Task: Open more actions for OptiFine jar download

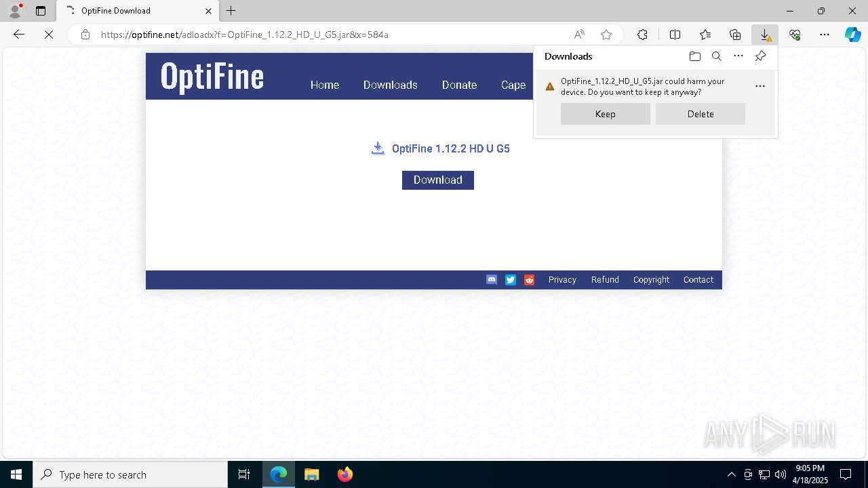Action: 760,86
